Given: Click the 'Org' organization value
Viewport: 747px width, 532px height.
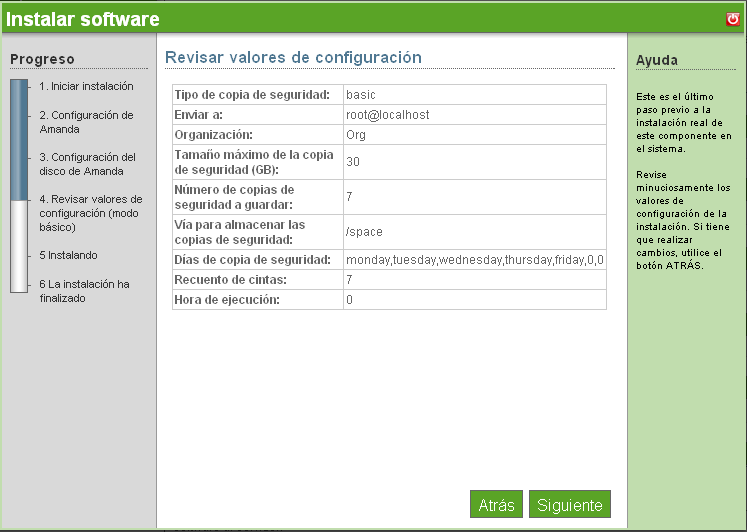Looking at the screenshot, I should (356, 135).
